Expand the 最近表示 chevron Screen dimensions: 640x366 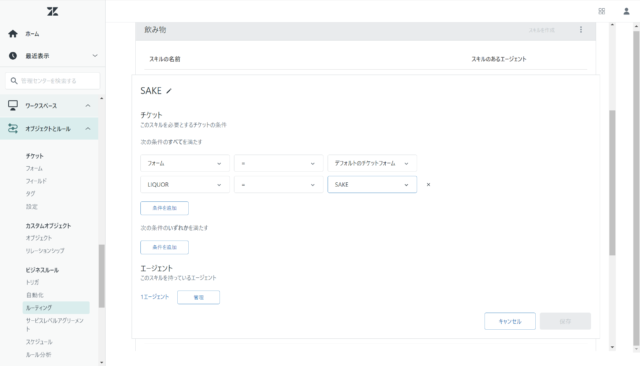[95, 55]
